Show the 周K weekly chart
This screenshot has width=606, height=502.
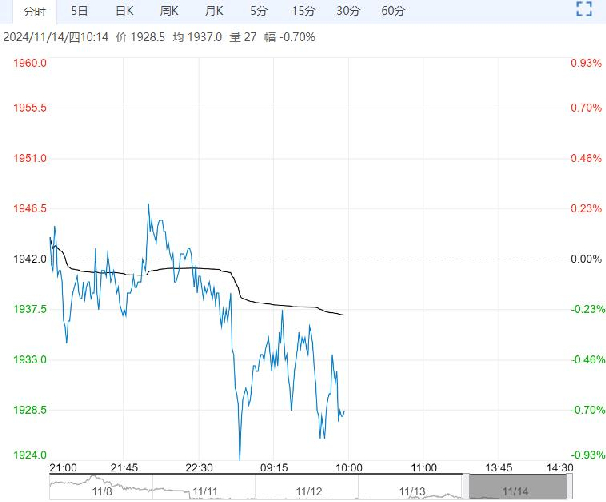click(169, 11)
